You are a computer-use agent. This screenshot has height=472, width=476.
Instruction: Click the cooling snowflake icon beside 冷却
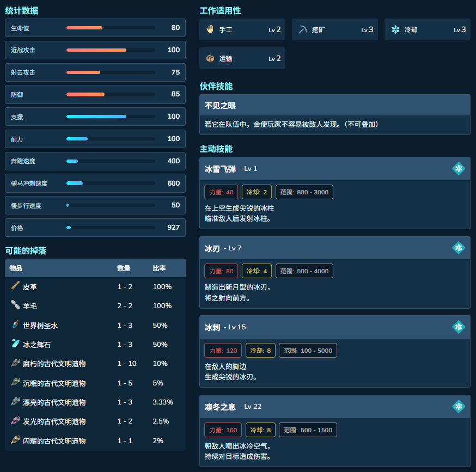point(395,29)
